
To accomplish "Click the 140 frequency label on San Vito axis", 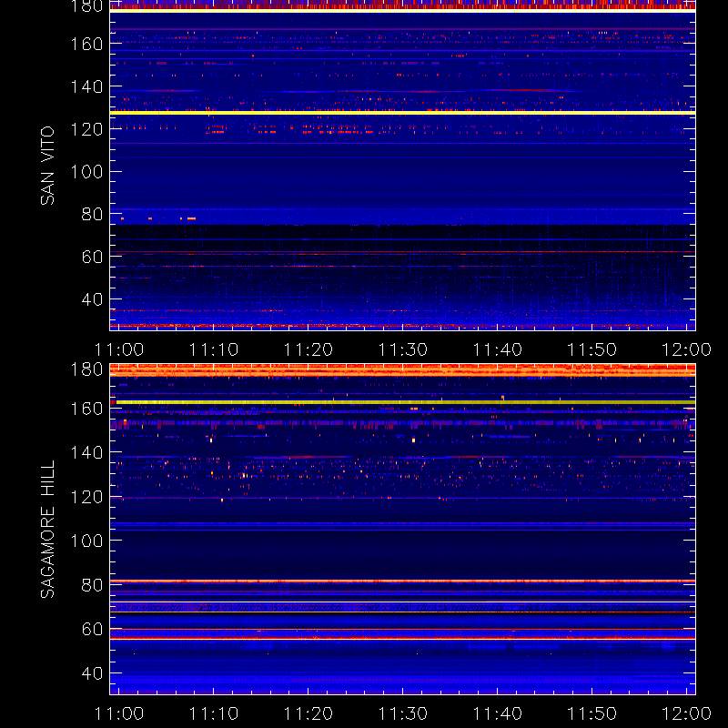I will coord(86,86).
